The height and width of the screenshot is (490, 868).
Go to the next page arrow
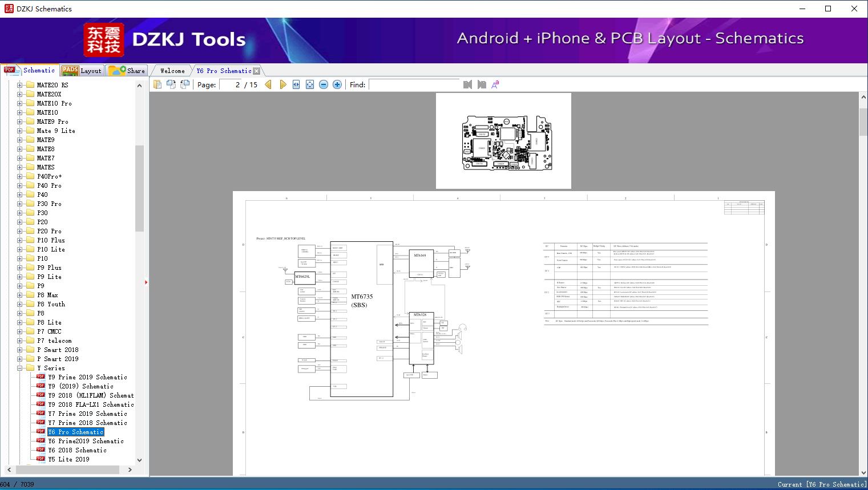(282, 84)
